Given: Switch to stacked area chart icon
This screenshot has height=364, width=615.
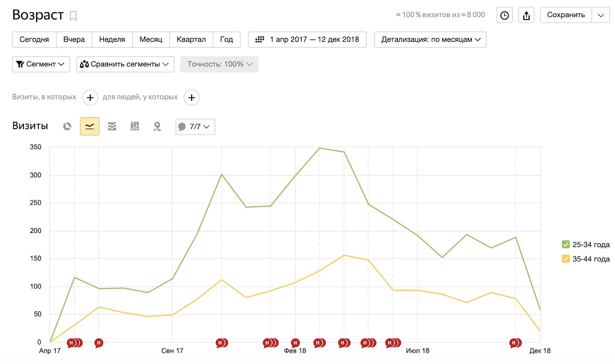Looking at the screenshot, I should [112, 127].
